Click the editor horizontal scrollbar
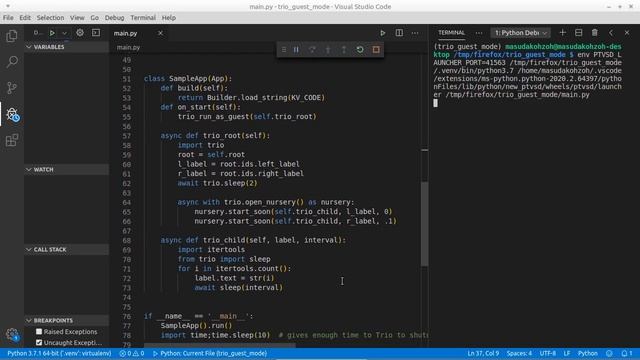 click(x=220, y=345)
